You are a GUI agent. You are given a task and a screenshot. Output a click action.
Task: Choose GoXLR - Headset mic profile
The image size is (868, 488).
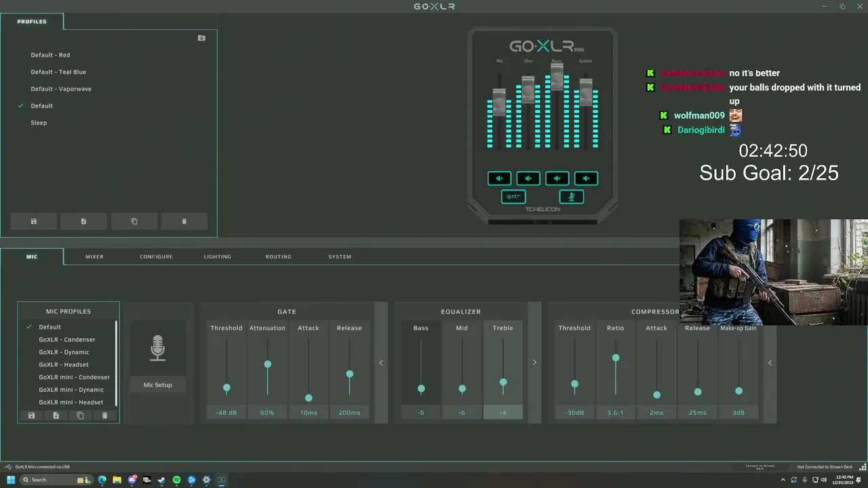[x=64, y=365]
